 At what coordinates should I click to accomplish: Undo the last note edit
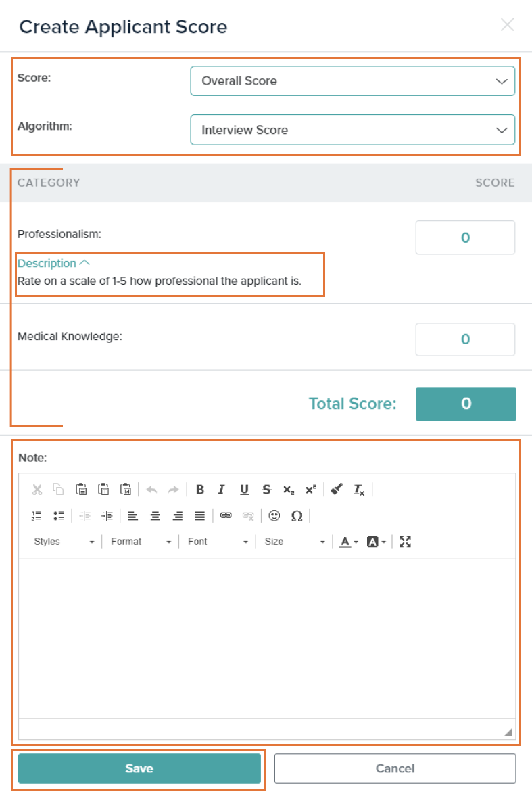(151, 490)
